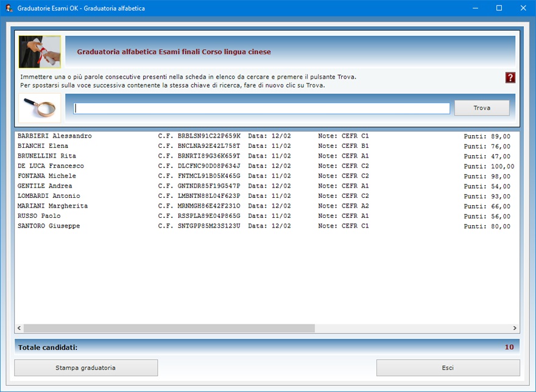
Task: Click the score Punti: 76,00
Action: [x=487, y=146]
